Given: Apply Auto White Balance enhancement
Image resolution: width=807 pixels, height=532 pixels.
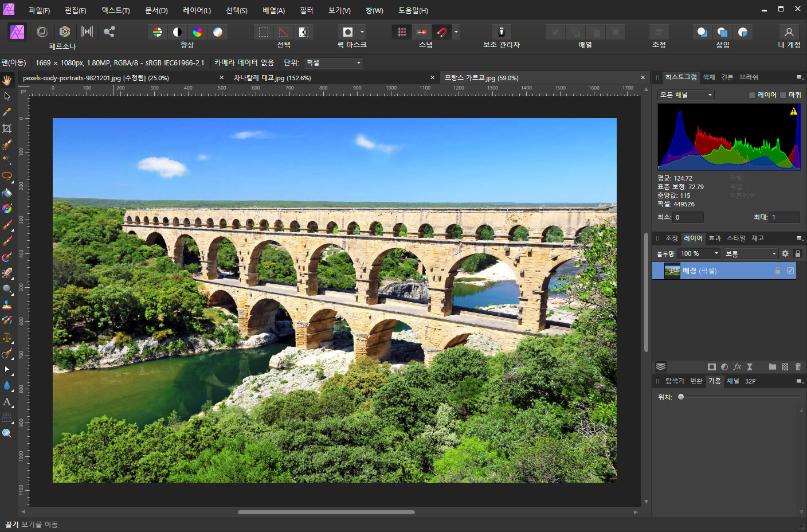Looking at the screenshot, I should tap(218, 32).
